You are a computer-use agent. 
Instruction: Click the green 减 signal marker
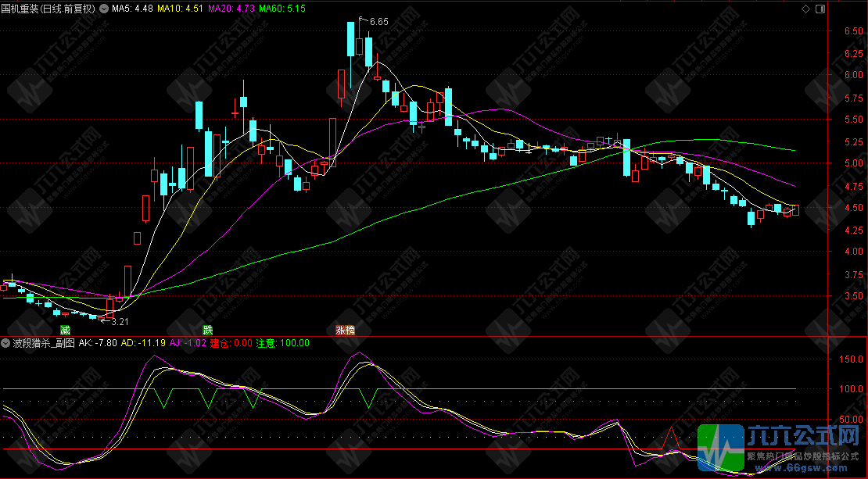click(65, 331)
